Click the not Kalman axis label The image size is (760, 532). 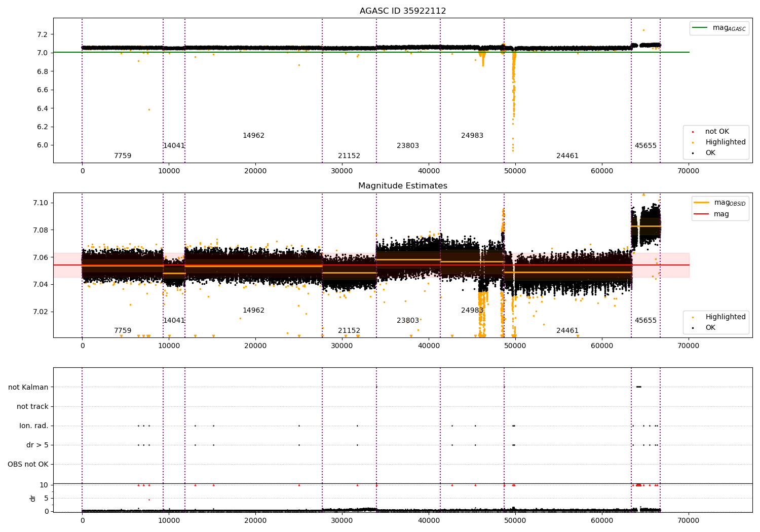click(x=28, y=388)
